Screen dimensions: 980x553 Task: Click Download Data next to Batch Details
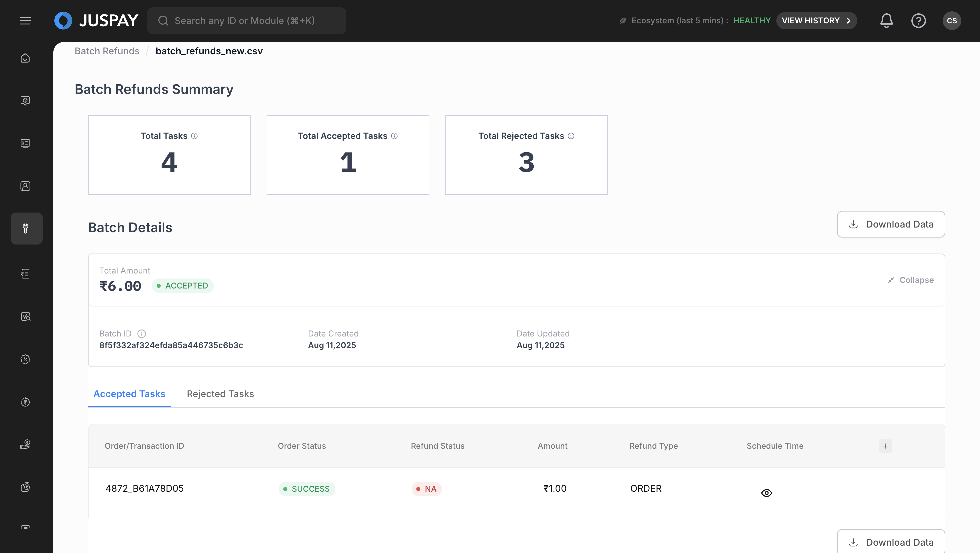tap(891, 224)
